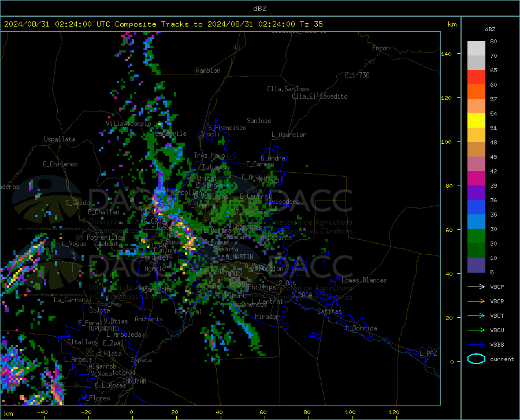
Task: Click the E_Peral map label
Action: click(x=90, y=322)
